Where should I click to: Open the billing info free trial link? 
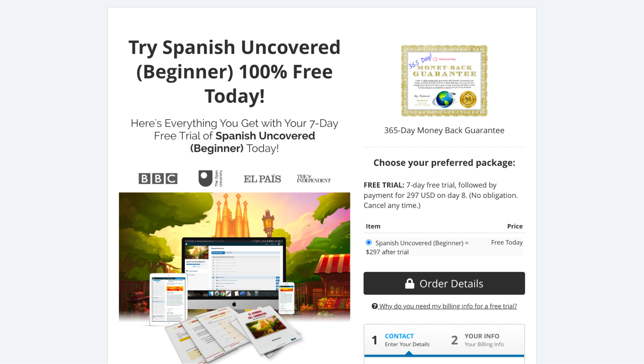click(448, 306)
